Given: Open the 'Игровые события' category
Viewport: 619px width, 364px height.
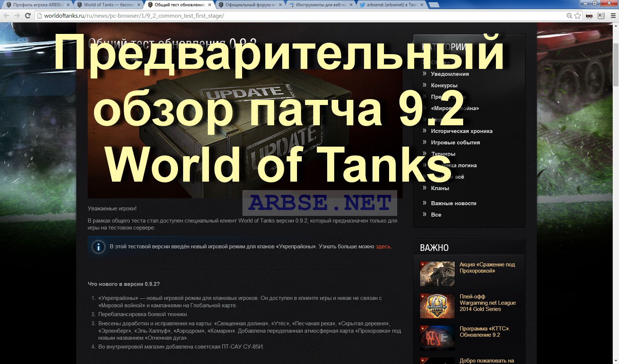Looking at the screenshot, I should coord(455,143).
